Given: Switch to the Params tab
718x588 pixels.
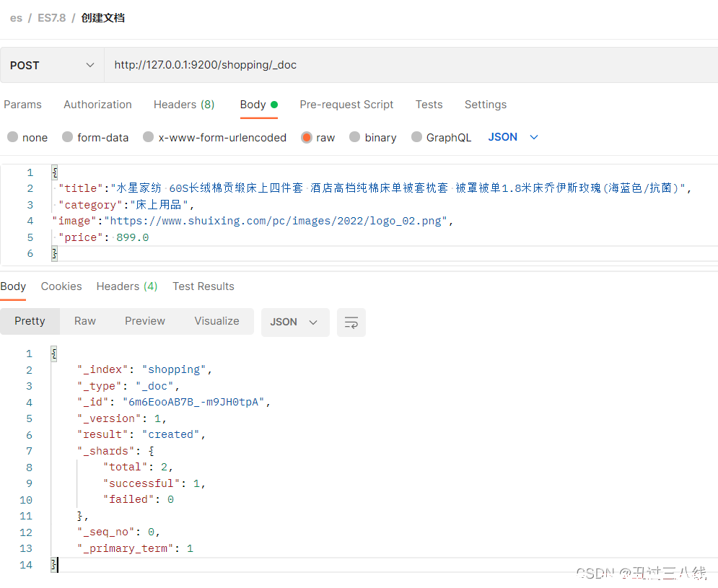Looking at the screenshot, I should tap(22, 105).
